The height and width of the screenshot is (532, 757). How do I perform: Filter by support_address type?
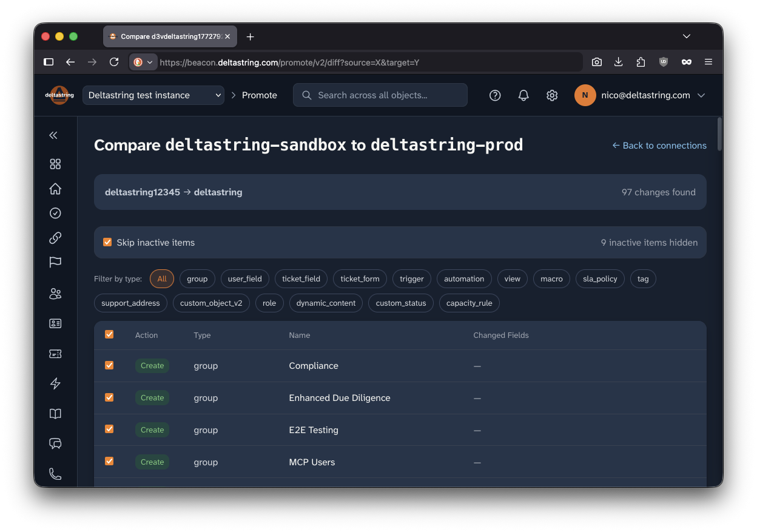click(130, 303)
